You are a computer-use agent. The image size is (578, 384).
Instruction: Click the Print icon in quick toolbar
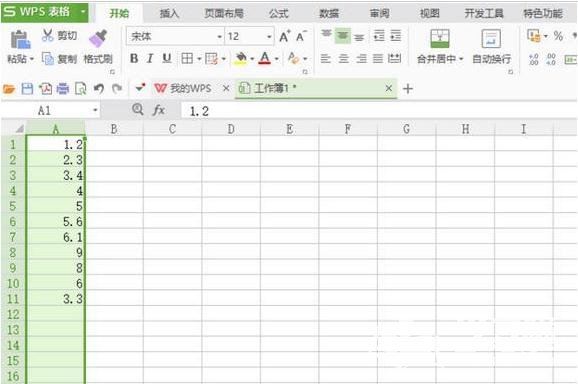pos(63,88)
